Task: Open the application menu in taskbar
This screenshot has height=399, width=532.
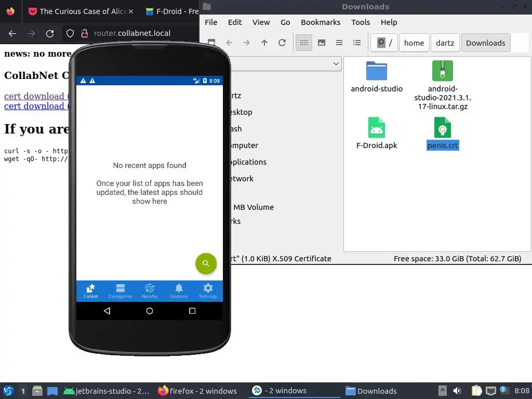Action: pyautogui.click(x=8, y=391)
